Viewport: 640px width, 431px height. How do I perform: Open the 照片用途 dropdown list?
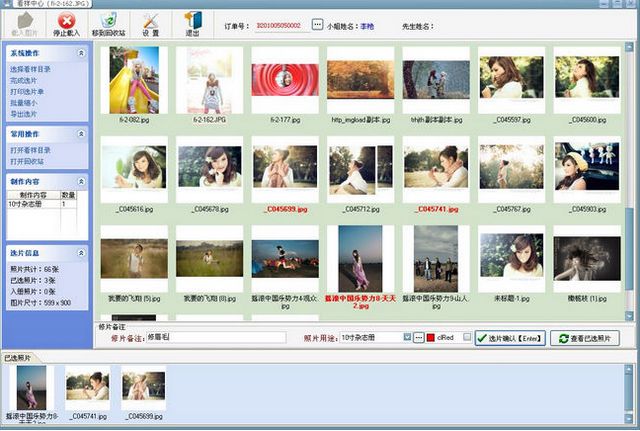(405, 338)
